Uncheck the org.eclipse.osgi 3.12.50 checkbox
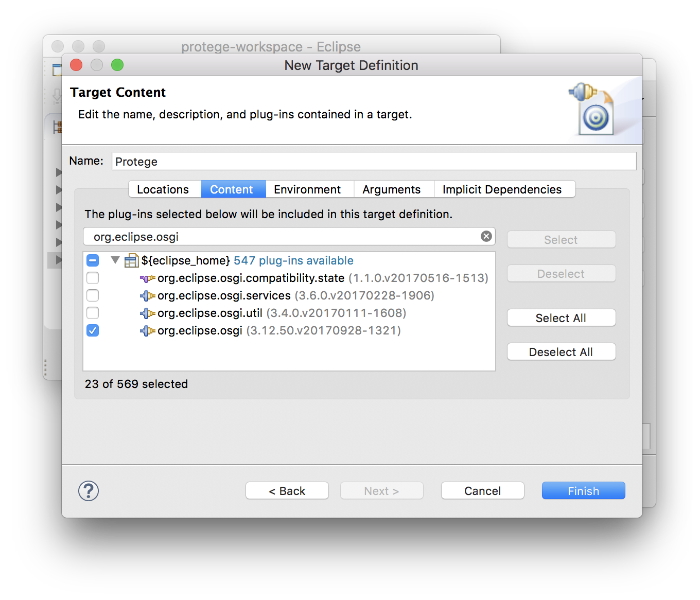This screenshot has width=700, height=600. [x=93, y=330]
